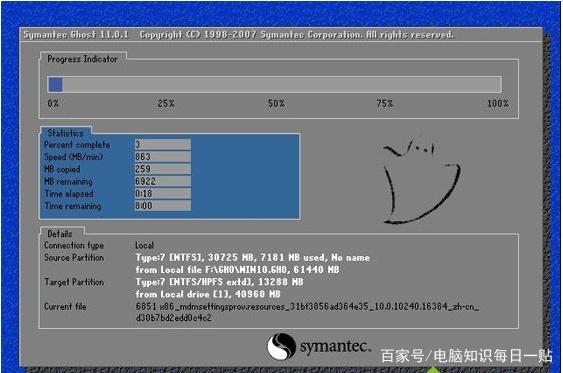
Task: Select the Percent complete value field
Action: 163,145
